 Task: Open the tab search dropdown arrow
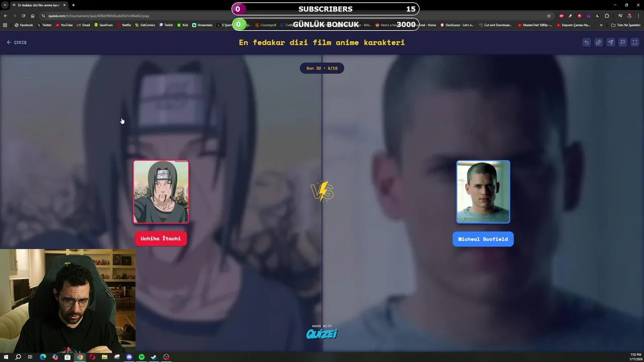[x=5, y=5]
